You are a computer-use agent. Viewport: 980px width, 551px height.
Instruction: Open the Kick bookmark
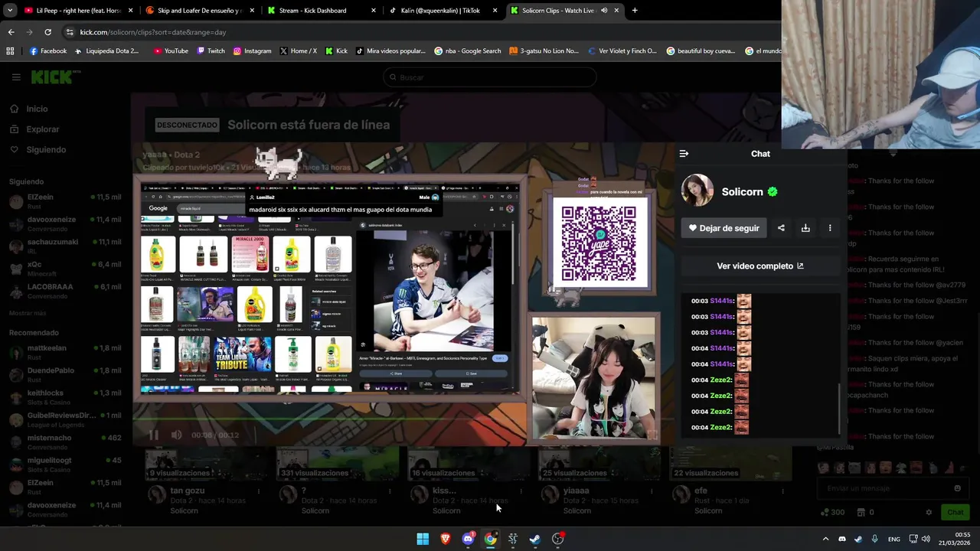coord(336,51)
